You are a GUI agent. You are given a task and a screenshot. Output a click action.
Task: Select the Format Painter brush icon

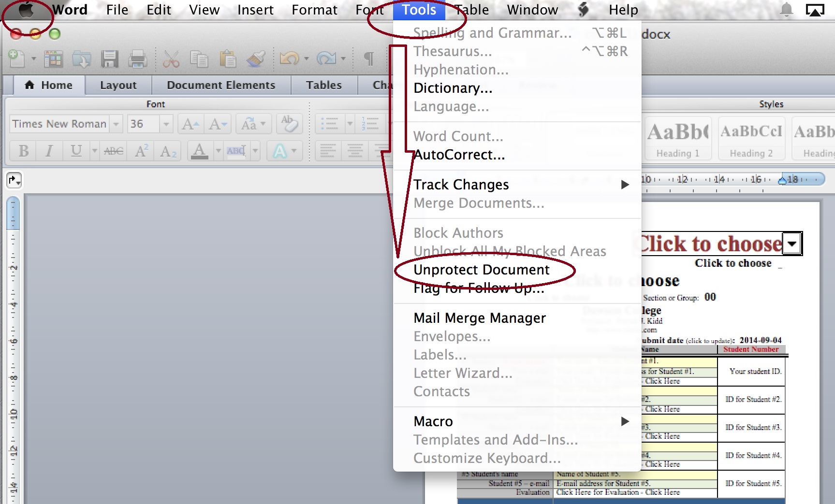(x=255, y=59)
